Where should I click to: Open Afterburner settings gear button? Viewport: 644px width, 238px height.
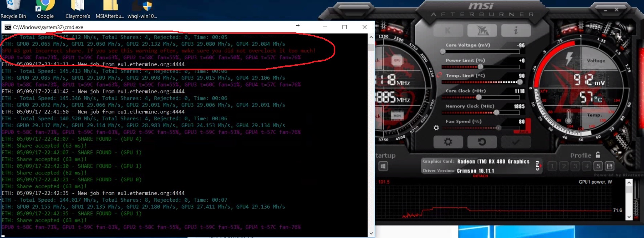(448, 142)
